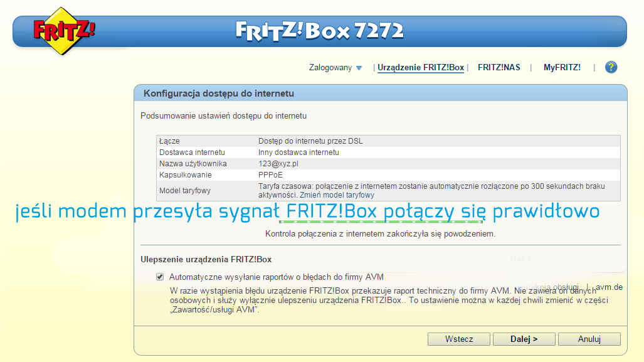Click the connection check success message
644x362 pixels.
[x=381, y=234]
